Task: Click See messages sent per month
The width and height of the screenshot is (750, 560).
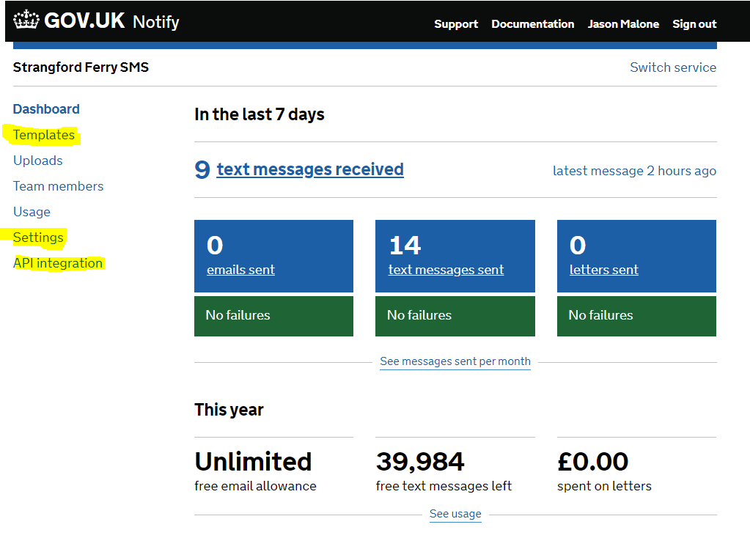Action: pos(455,361)
